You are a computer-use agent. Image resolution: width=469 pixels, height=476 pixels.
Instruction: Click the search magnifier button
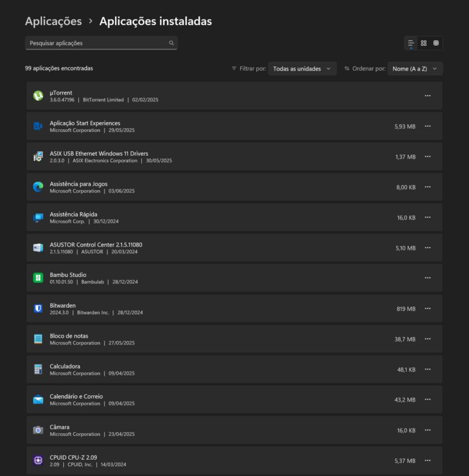click(171, 43)
